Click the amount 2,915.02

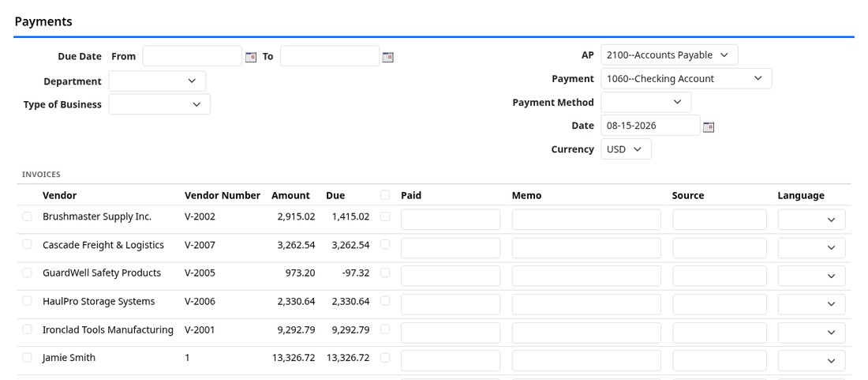pyautogui.click(x=296, y=216)
